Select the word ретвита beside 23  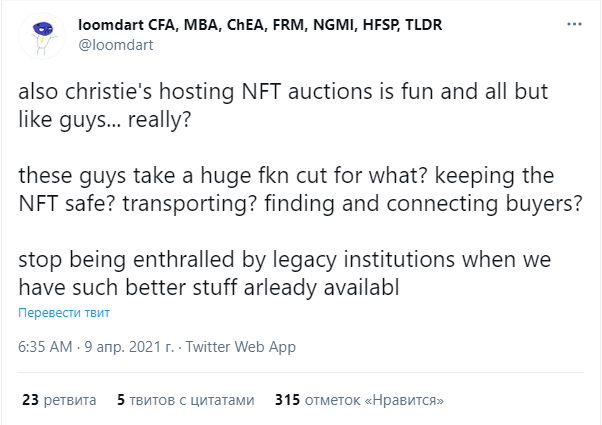70,400
